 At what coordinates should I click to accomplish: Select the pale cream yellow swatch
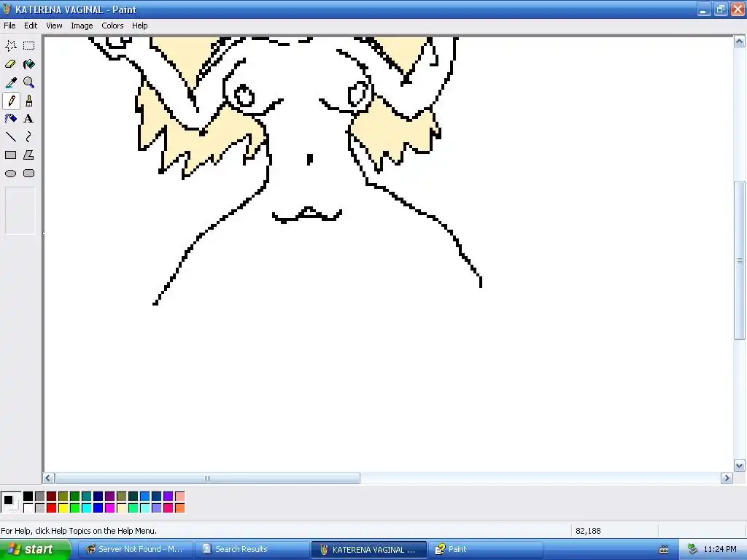[x=122, y=507]
